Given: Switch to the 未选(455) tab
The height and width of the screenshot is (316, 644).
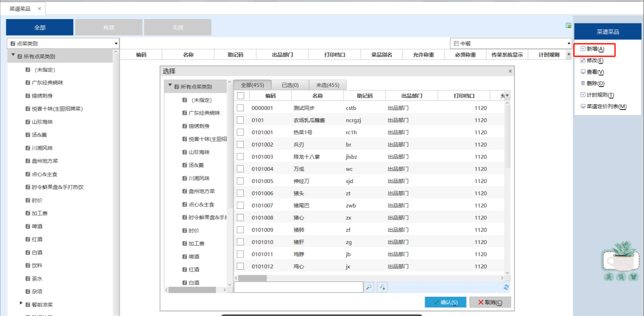Looking at the screenshot, I should [x=327, y=85].
